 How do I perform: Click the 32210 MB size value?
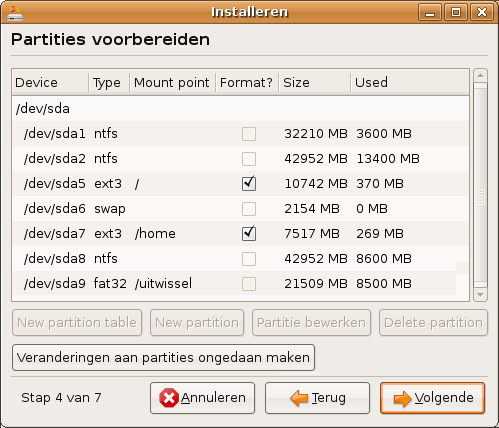pyautogui.click(x=316, y=134)
